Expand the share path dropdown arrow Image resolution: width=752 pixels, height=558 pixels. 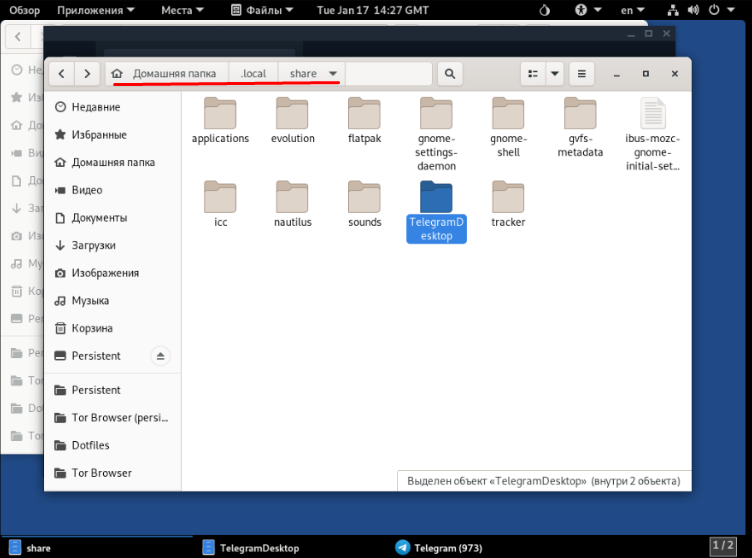pos(333,74)
